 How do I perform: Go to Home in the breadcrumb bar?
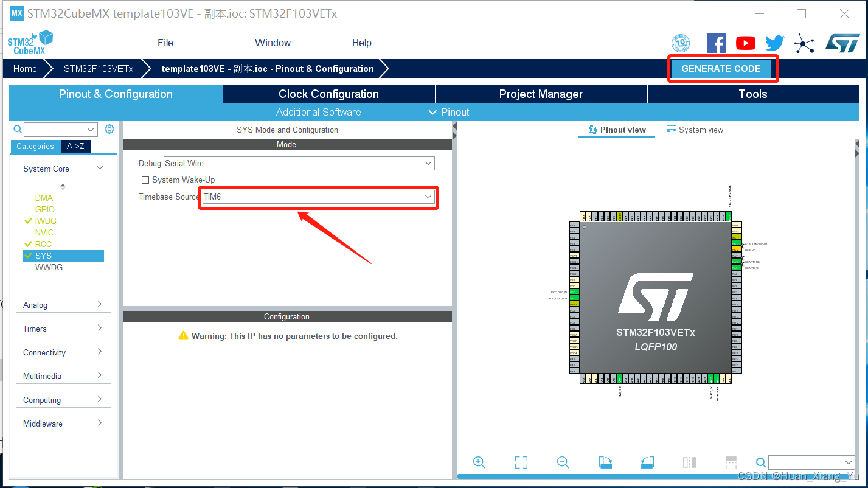point(25,68)
